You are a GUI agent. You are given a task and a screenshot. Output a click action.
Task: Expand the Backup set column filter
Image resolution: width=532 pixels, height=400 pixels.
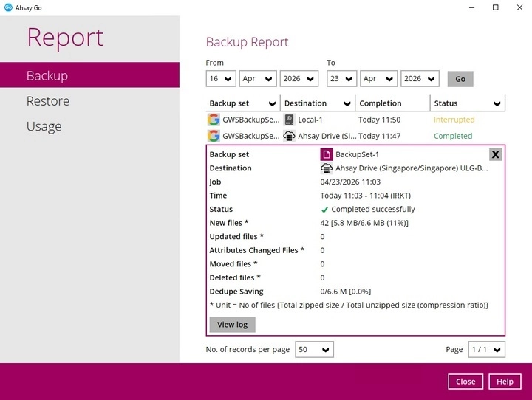tap(272, 104)
